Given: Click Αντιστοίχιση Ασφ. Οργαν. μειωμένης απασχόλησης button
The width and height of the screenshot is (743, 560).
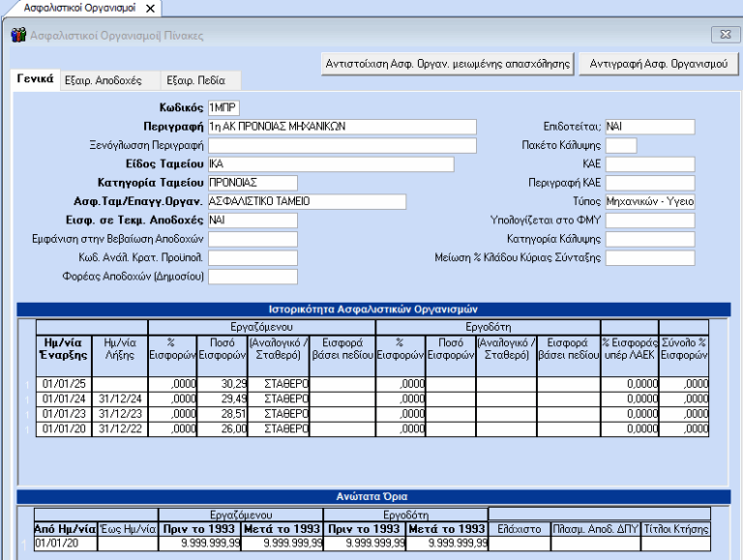Looking at the screenshot, I should click(448, 64).
